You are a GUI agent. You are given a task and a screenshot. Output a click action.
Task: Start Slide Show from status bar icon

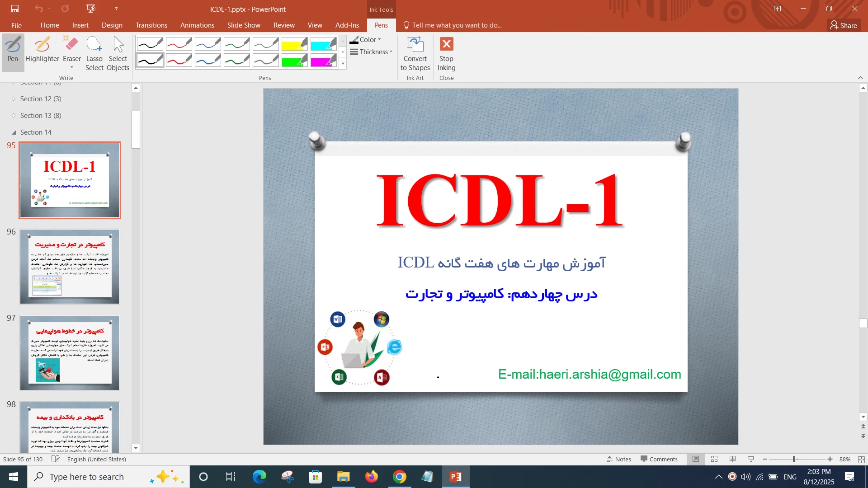[x=751, y=459]
